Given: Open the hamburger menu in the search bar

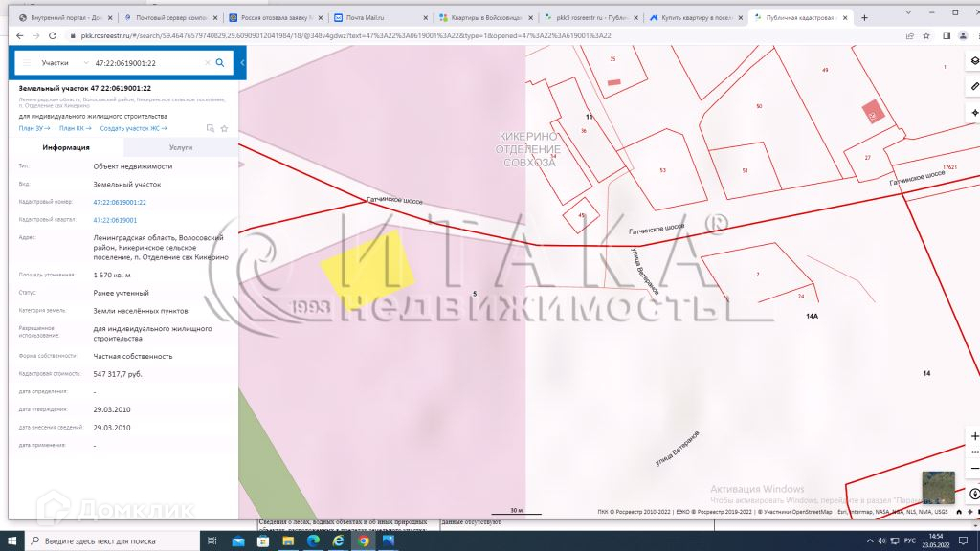Looking at the screenshot, I should pos(26,62).
